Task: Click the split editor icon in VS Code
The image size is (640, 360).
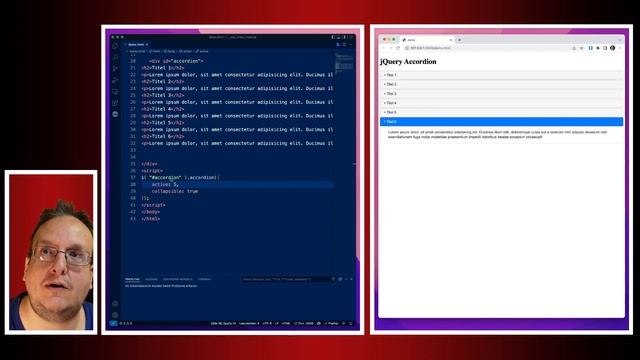Action: point(344,44)
